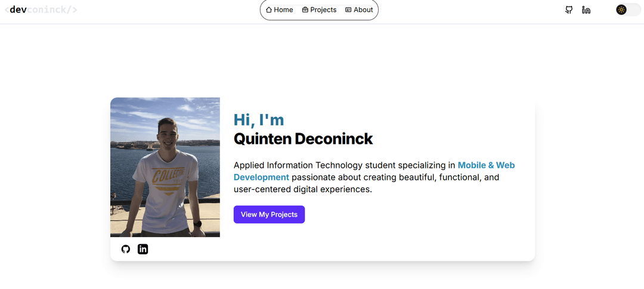Open the Projects nav label
Screen dimensions: 644x289
coord(323,10)
